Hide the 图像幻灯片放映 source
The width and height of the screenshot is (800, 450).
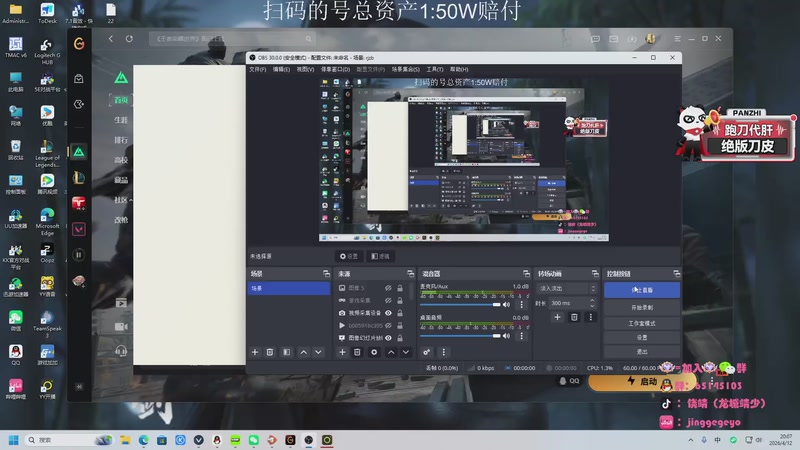[388, 338]
